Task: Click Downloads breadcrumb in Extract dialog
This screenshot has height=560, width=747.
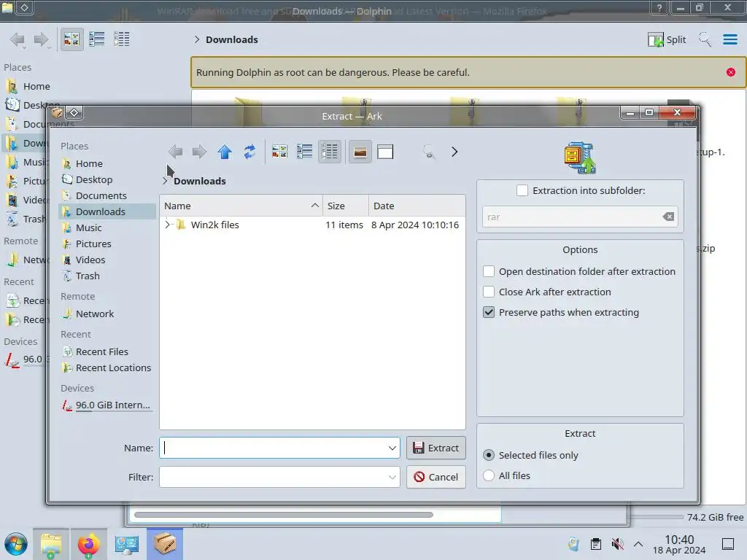Action: click(200, 181)
